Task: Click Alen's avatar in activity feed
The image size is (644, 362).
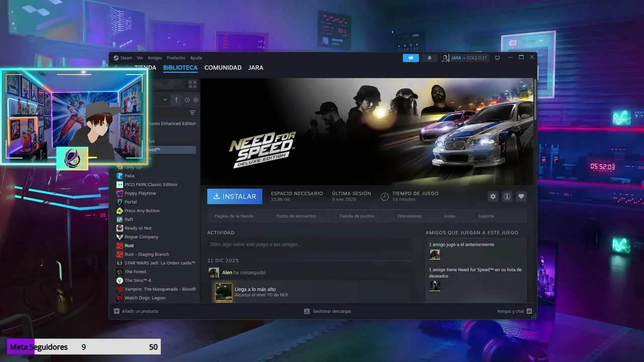Action: point(213,273)
